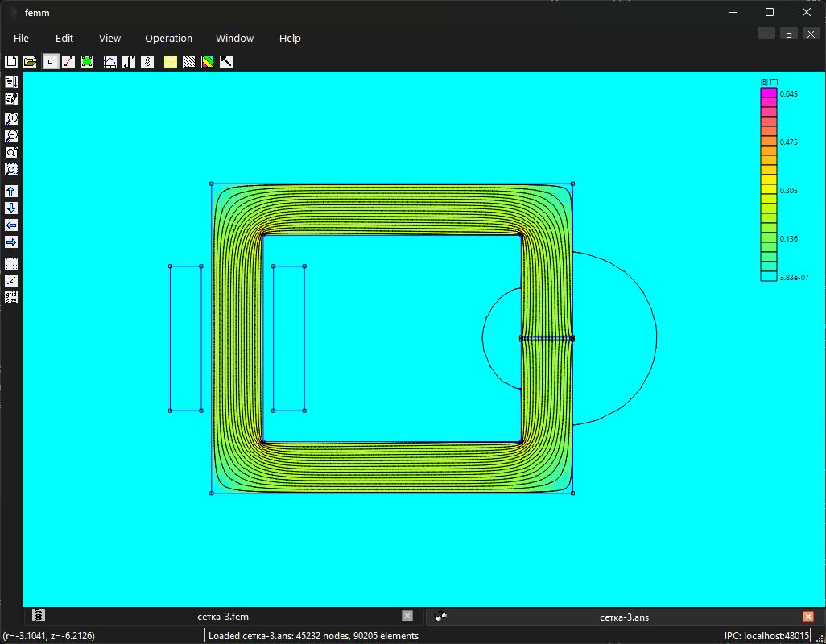
Task: Pan view left with the left arrow
Action: [x=11, y=225]
